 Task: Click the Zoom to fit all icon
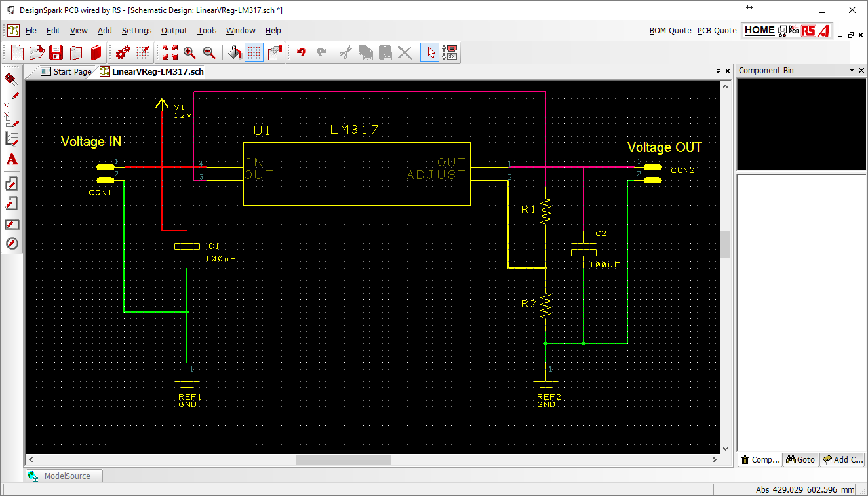coord(170,52)
